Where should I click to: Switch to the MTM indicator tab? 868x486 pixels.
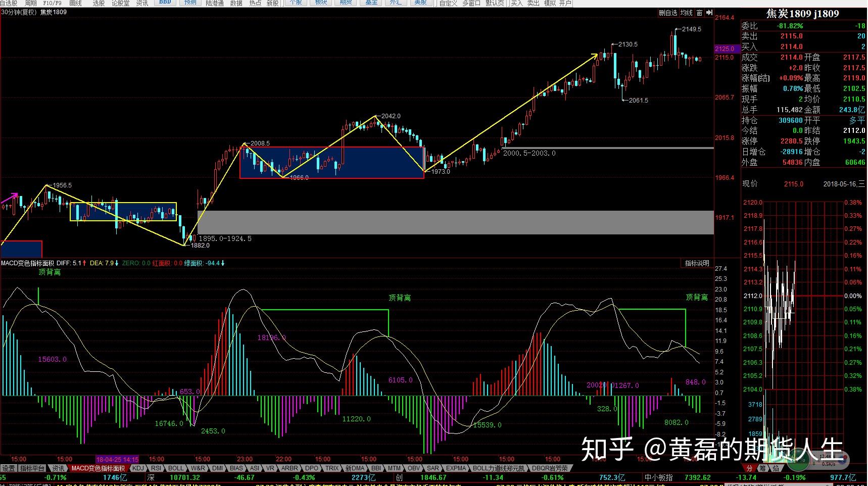395,468
